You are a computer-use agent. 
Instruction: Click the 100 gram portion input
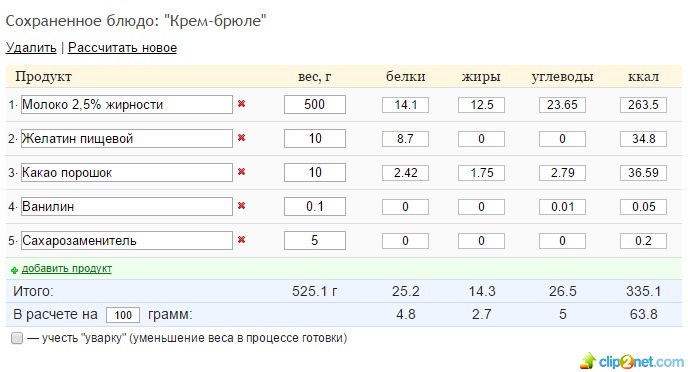(x=123, y=315)
